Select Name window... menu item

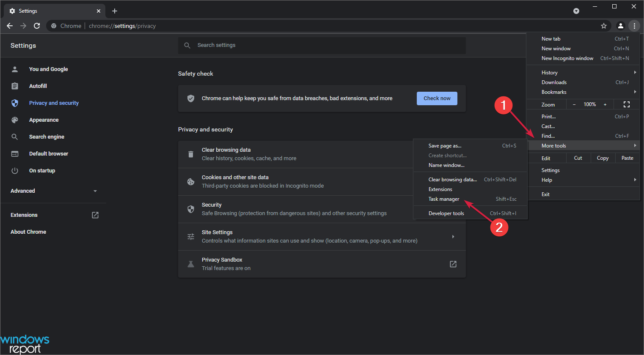coord(471,165)
